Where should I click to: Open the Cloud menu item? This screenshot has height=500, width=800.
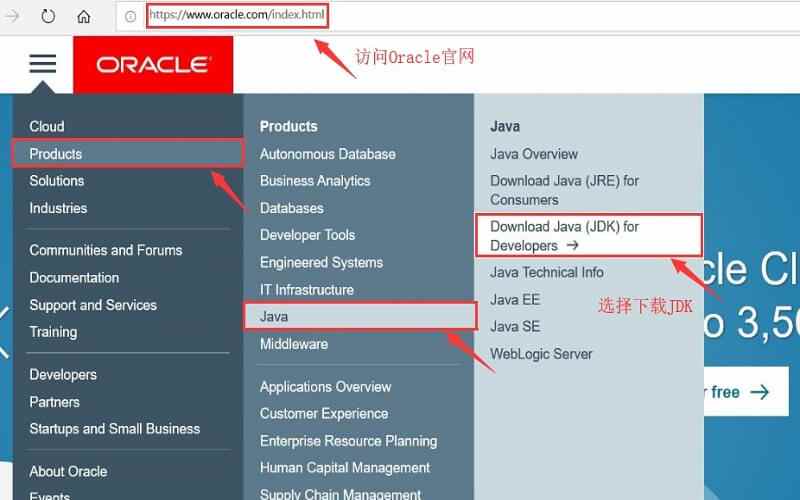pyautogui.click(x=47, y=127)
